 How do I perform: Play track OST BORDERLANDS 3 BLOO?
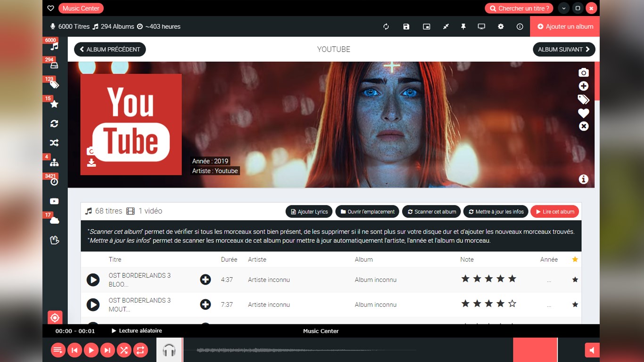[x=93, y=280]
